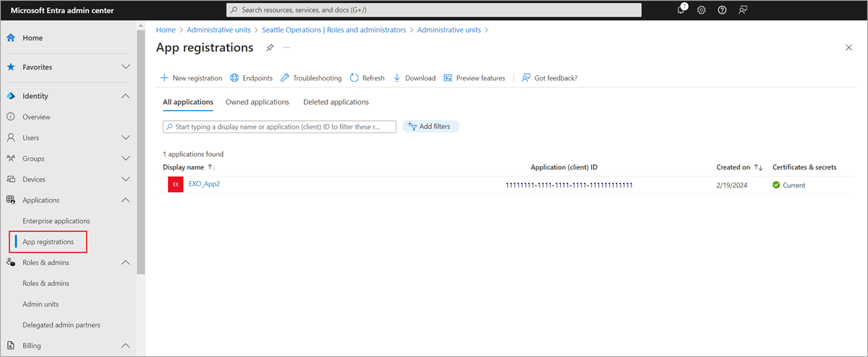Click the Users person icon
This screenshot has height=357, width=868.
click(11, 138)
